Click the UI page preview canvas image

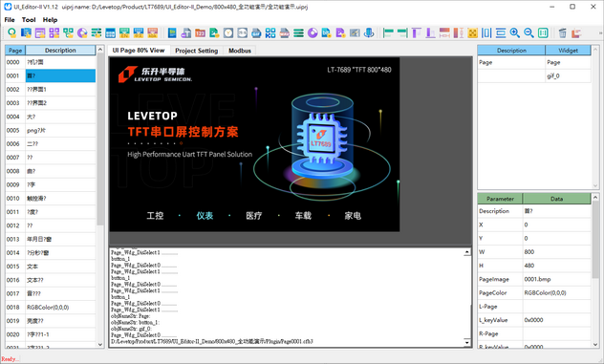click(x=254, y=144)
